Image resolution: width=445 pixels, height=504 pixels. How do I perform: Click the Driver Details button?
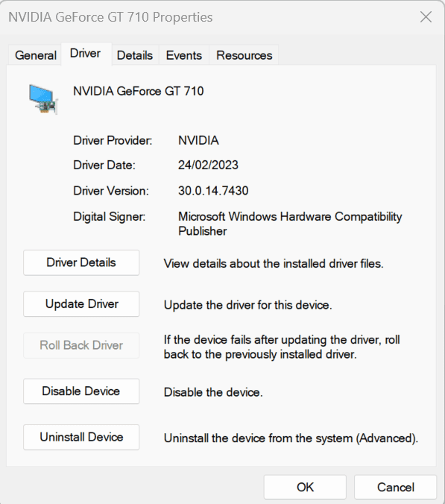[81, 262]
